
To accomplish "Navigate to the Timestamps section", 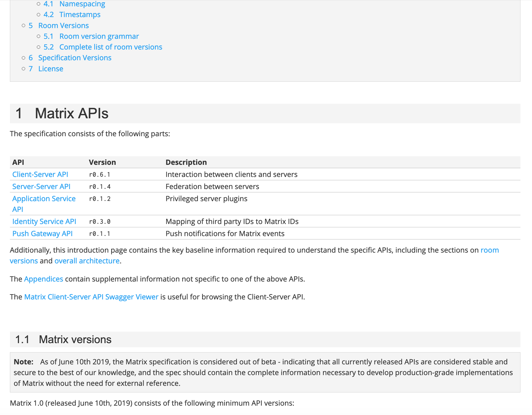I will (x=80, y=15).
